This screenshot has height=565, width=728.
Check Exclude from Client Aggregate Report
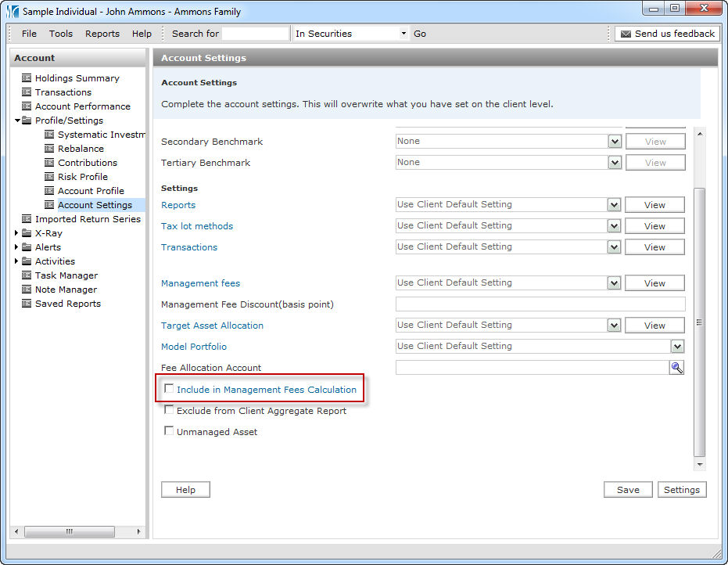point(169,410)
